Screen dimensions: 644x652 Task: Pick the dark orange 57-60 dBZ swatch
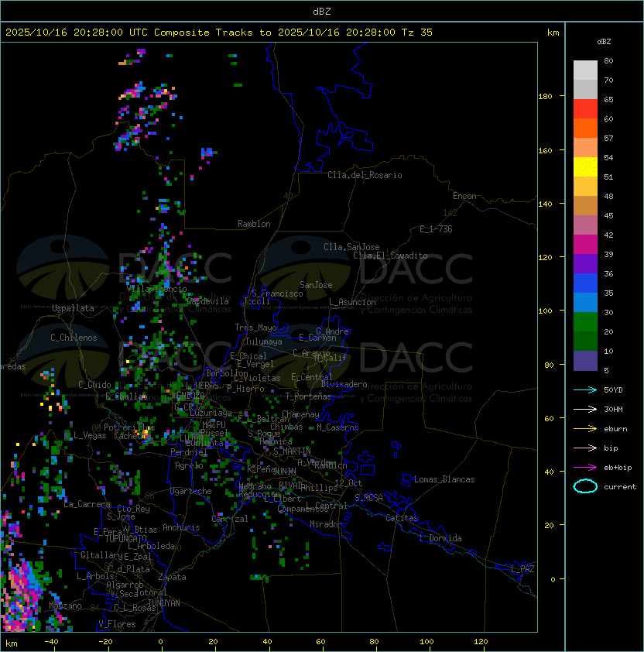[x=585, y=128]
